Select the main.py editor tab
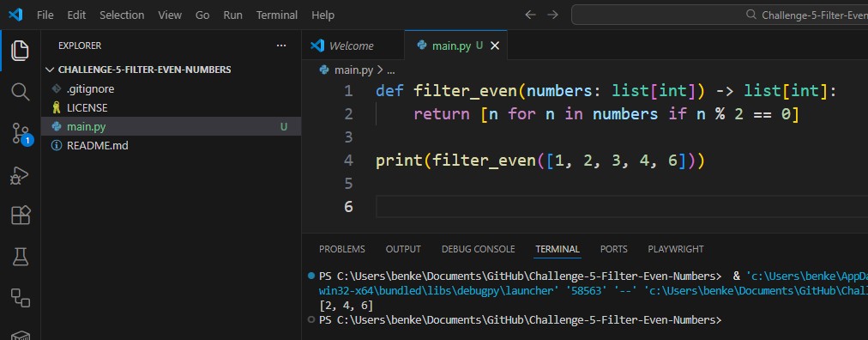The width and height of the screenshot is (868, 340). coord(455,46)
